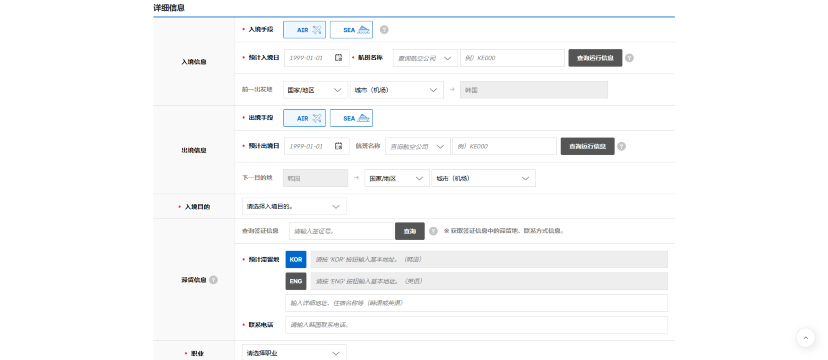Click the expected departure date input field
Screen dimensions: 828x360
(317, 146)
